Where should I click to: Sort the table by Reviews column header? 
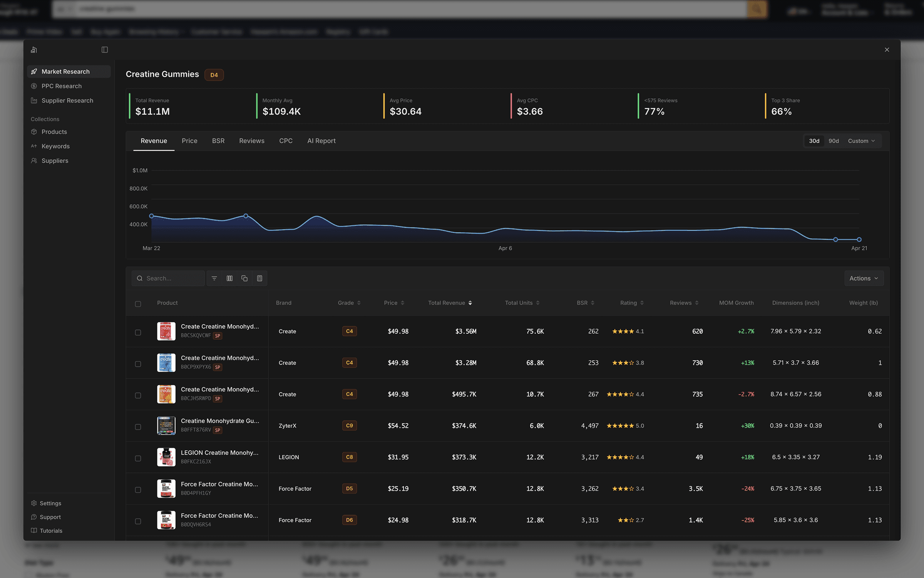[684, 303]
